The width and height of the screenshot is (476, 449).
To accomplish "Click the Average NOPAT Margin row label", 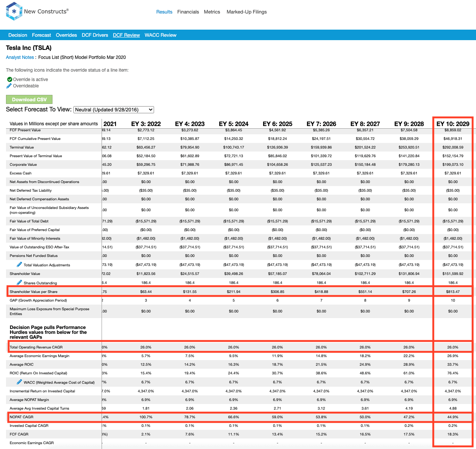I will 29,400.
